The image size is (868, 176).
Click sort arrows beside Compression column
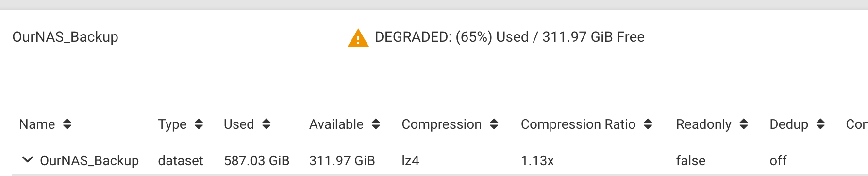tap(494, 124)
